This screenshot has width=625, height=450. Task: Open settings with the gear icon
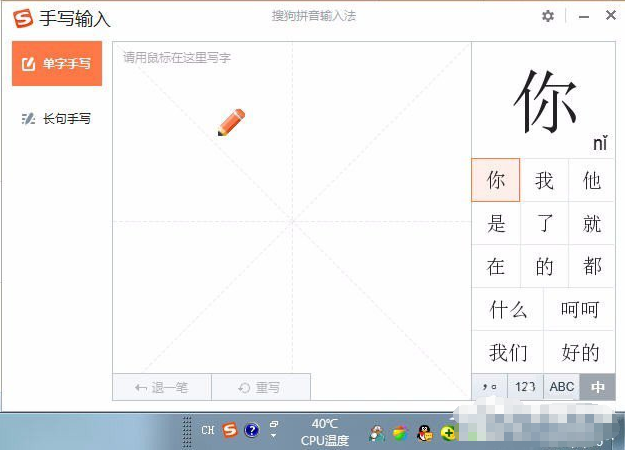coord(548,16)
